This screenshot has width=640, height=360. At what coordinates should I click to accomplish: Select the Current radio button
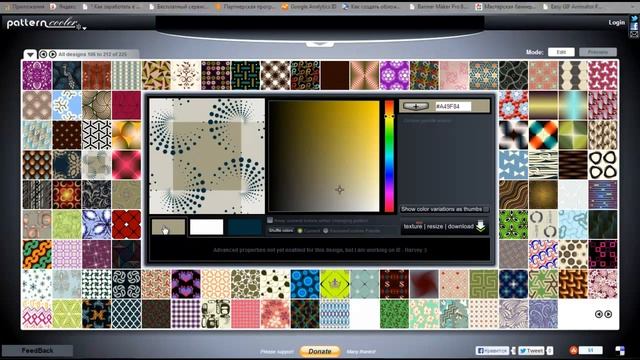tap(300, 231)
